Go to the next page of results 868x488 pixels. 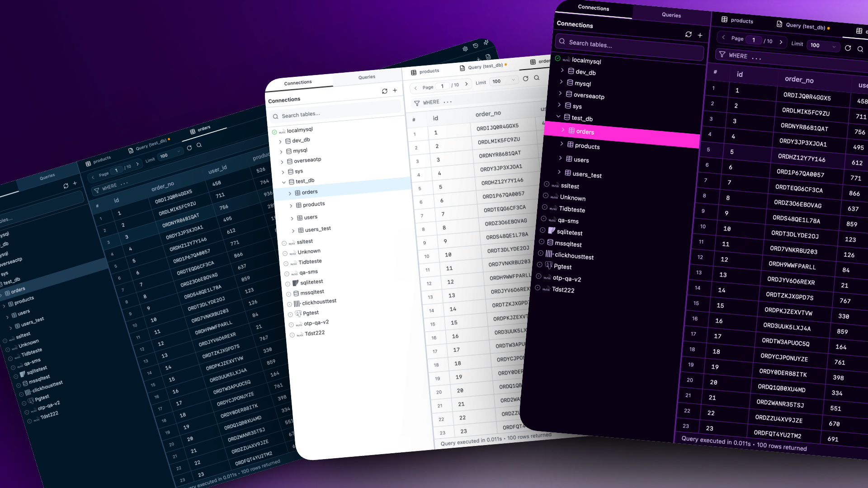coord(781,42)
